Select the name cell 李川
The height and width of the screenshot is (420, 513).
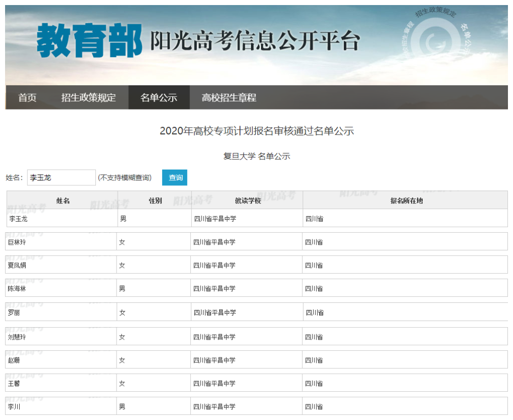pos(61,406)
